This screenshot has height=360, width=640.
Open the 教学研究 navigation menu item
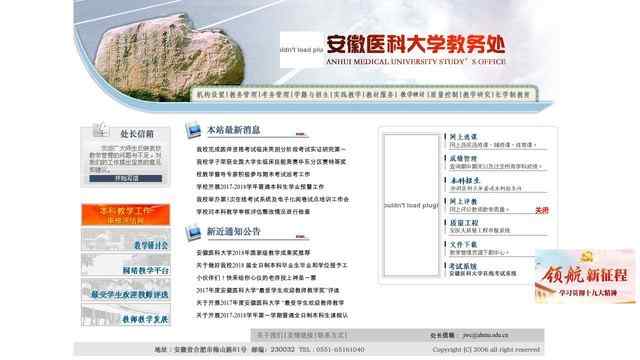476,95
